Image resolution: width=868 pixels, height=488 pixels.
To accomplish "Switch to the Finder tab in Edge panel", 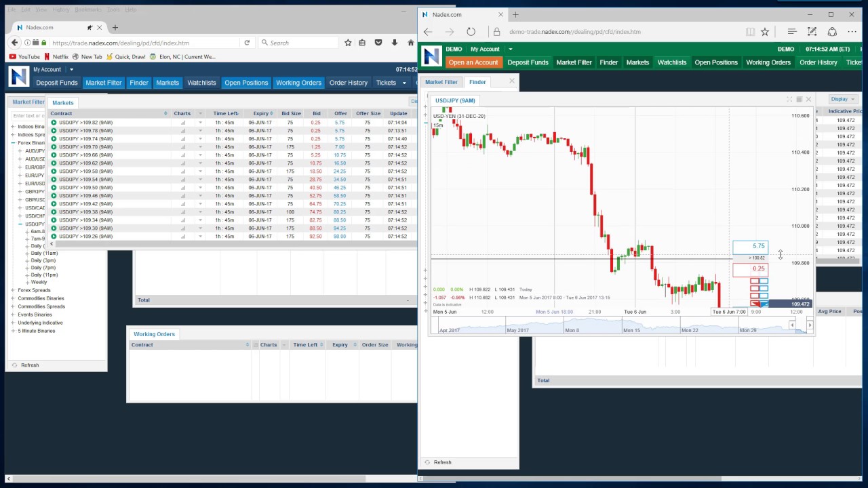I will [x=477, y=82].
